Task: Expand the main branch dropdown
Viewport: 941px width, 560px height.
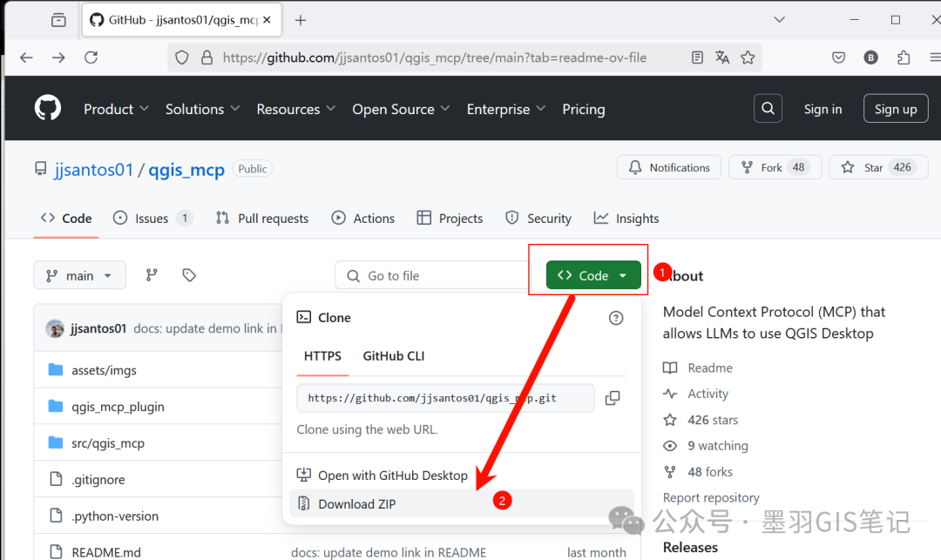Action: [x=80, y=275]
